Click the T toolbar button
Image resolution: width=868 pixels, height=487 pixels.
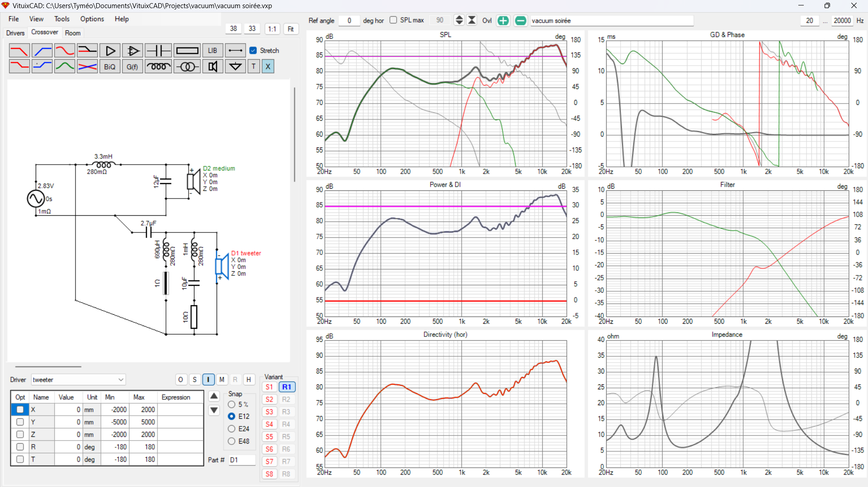tap(254, 66)
